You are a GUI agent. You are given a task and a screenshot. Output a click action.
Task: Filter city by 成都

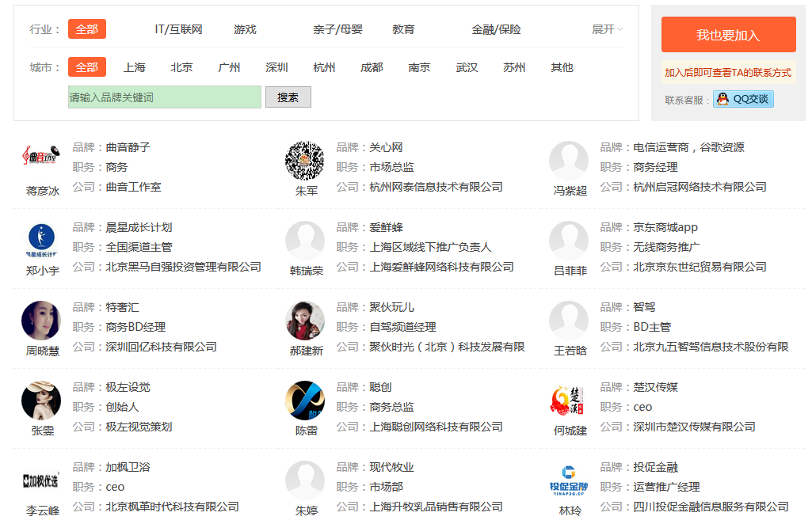pos(372,67)
